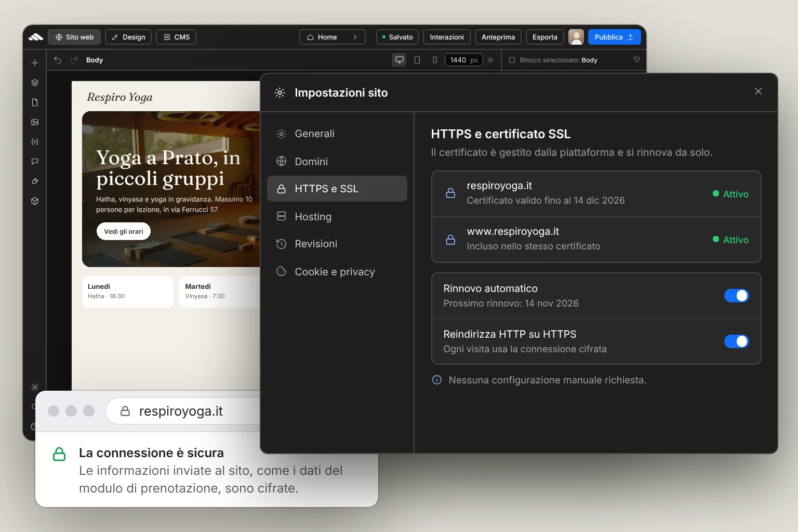Viewport: 798px width, 532px height.
Task: Click the www.respiroyoga.it domain row
Action: 596,240
